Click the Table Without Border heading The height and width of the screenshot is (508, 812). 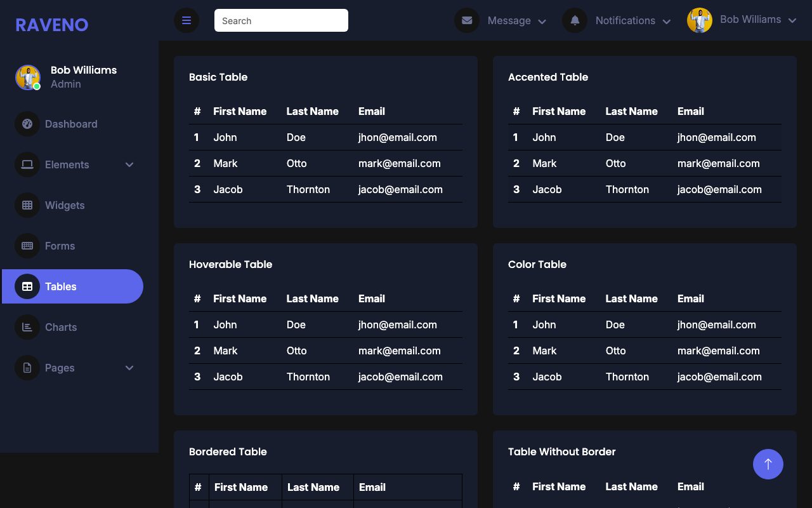tap(562, 451)
